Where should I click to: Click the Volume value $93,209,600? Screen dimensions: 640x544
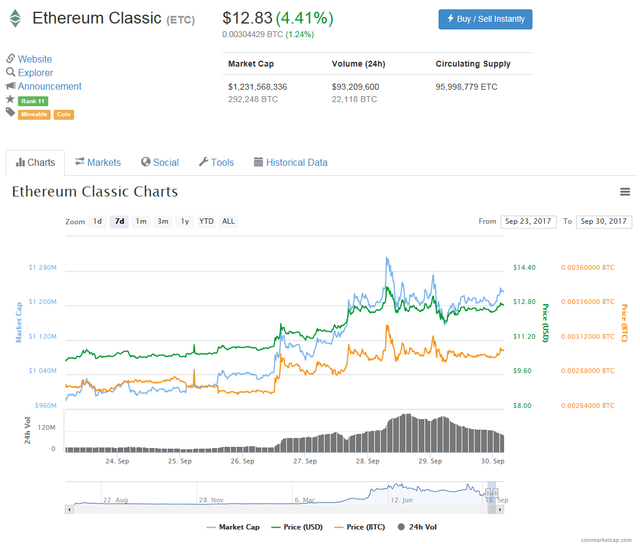[356, 87]
